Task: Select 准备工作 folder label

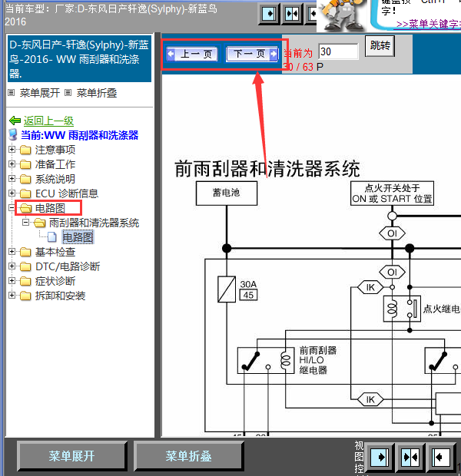Action: click(x=55, y=164)
